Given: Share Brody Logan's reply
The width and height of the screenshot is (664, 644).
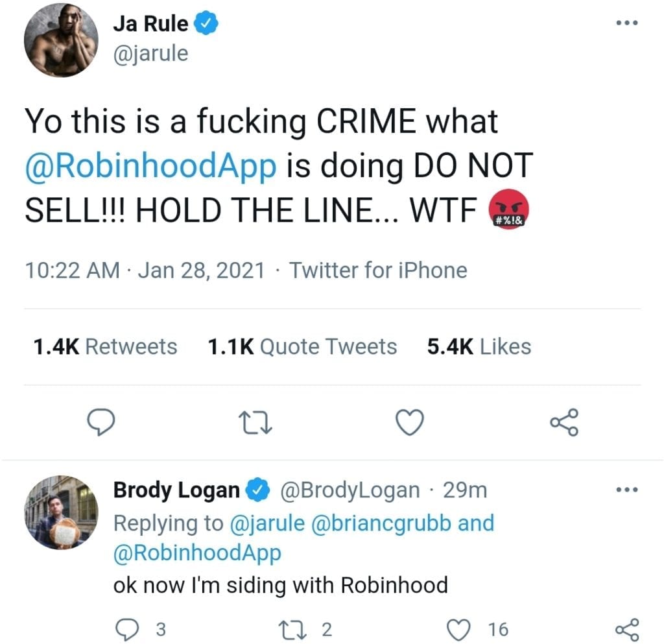Looking at the screenshot, I should point(627,630).
